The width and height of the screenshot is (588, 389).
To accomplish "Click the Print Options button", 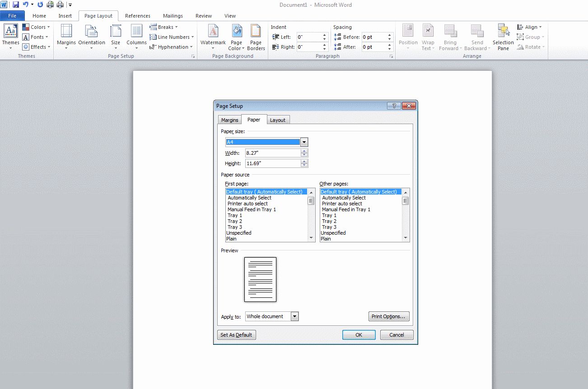I will 389,316.
